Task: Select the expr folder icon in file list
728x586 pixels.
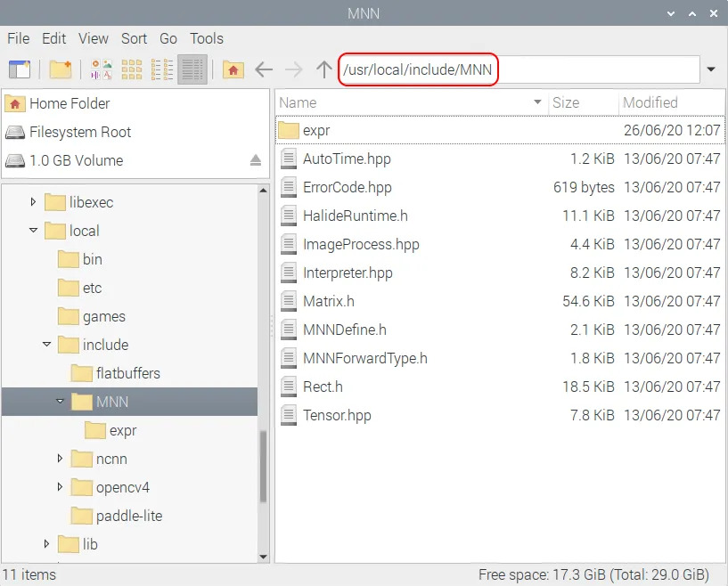Action: tap(289, 130)
